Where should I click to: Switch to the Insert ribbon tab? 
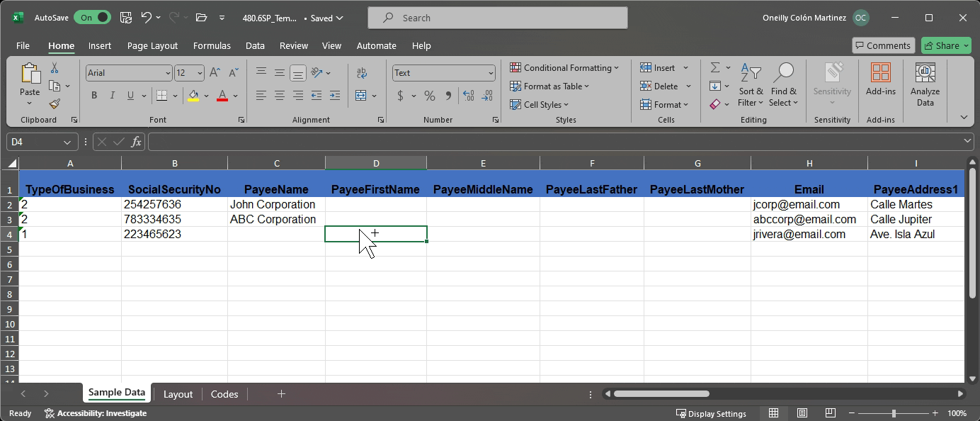click(x=100, y=45)
